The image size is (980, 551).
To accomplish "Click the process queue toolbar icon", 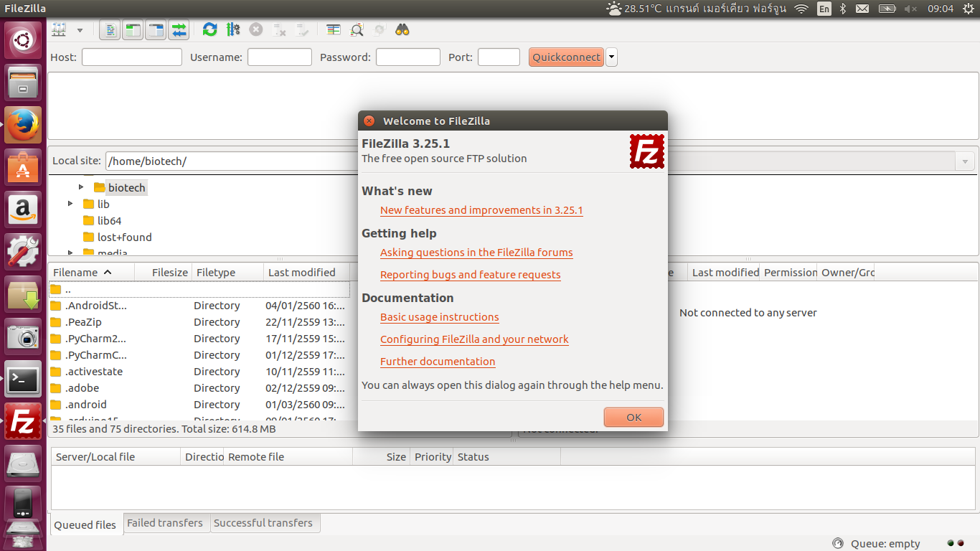I will [x=232, y=30].
